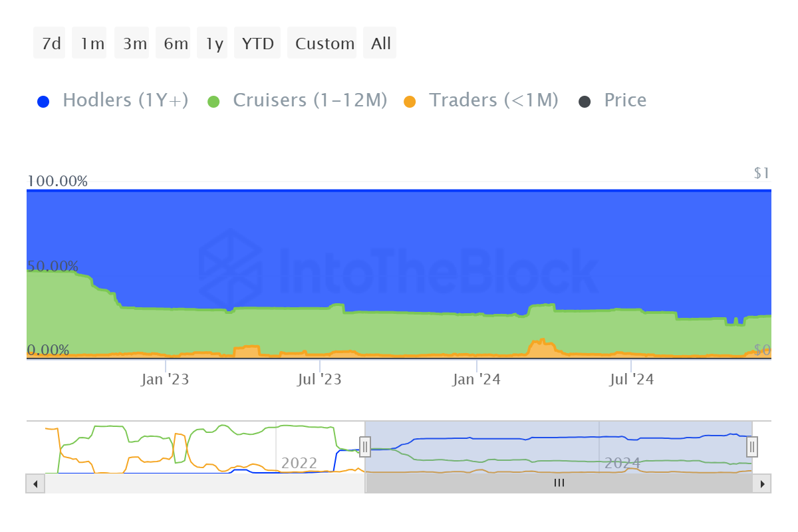Click the scrollbar right arrow

point(762,483)
